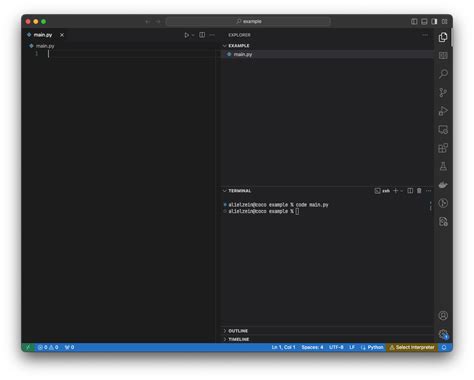Viewport: 474px width, 380px height.
Task: Click the errors and warnings count in status bar
Action: click(x=48, y=347)
